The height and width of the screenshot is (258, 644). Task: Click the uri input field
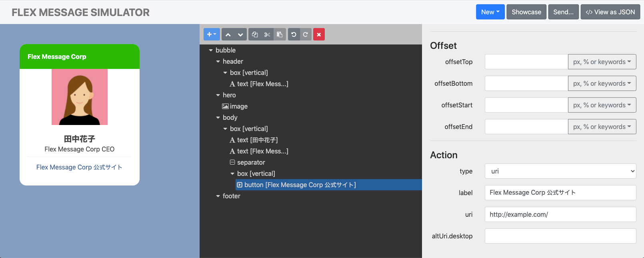[560, 214]
